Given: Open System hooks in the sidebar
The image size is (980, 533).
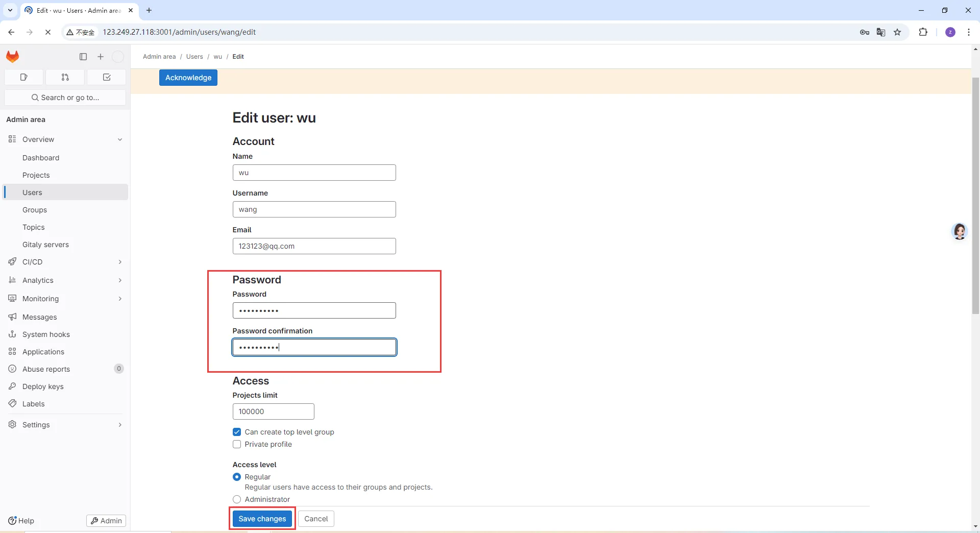Looking at the screenshot, I should [65, 334].
